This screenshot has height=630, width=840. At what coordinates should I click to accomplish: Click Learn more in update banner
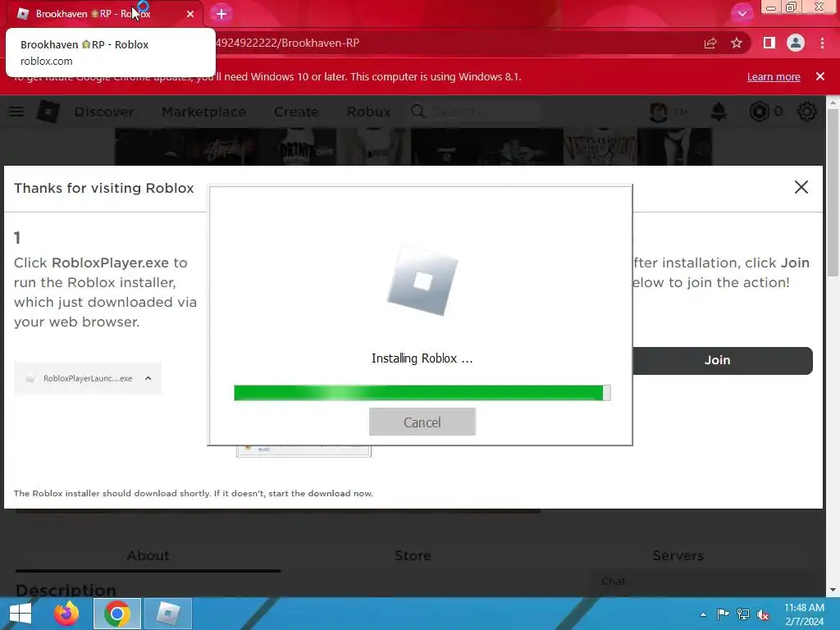774,76
